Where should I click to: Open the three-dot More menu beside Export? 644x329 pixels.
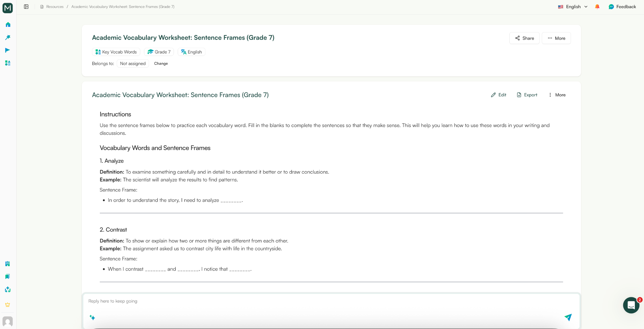(x=557, y=95)
